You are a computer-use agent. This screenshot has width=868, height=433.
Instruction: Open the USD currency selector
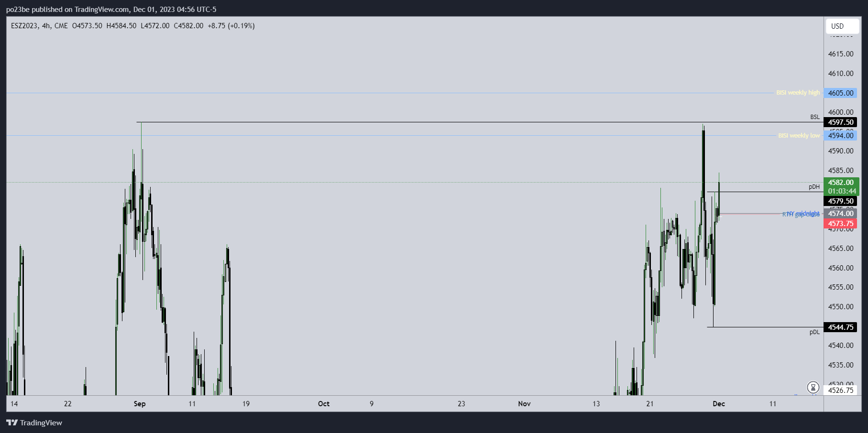click(x=842, y=26)
